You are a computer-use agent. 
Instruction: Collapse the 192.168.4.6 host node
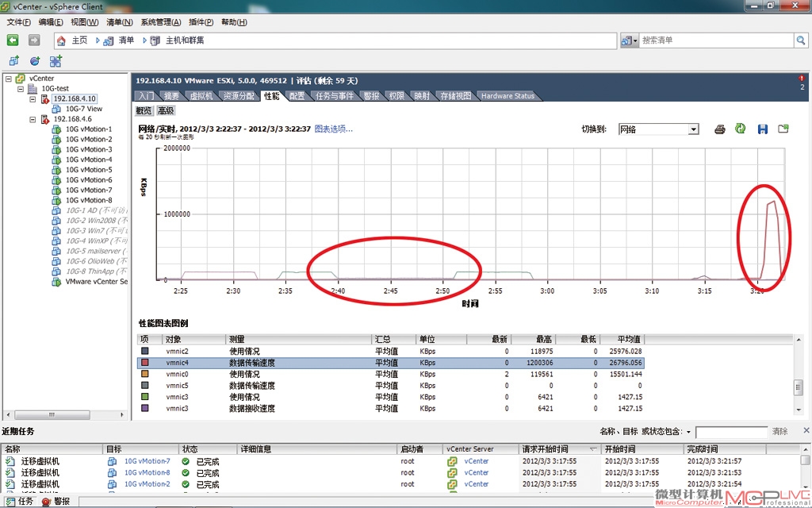pyautogui.click(x=32, y=119)
